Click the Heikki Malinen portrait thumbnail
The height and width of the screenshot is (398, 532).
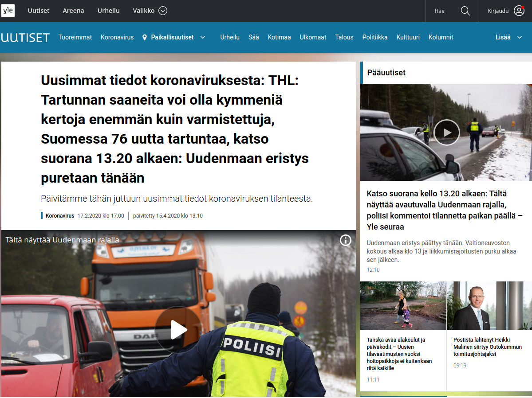click(489, 306)
